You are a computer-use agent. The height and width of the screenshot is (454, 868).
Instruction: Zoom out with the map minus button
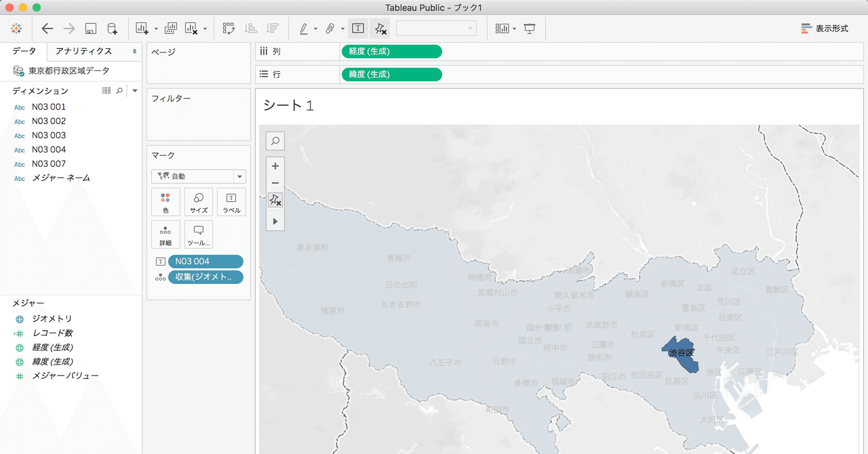point(275,183)
